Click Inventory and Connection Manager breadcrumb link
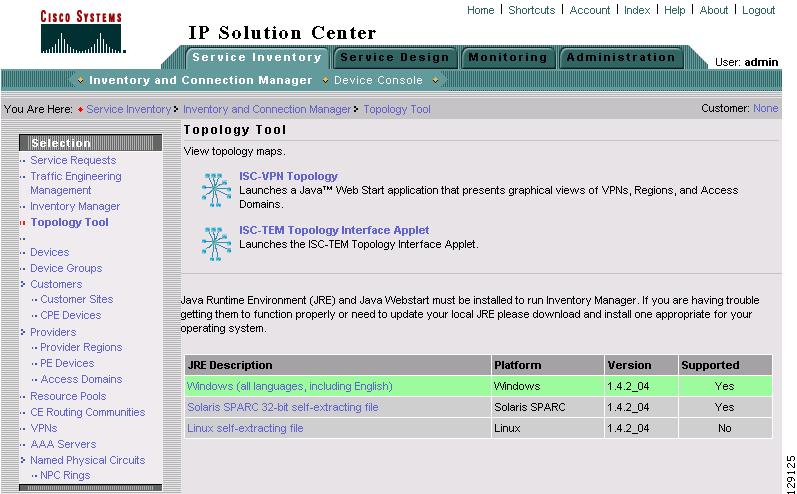Screen dimensions: 797x494 [267, 109]
